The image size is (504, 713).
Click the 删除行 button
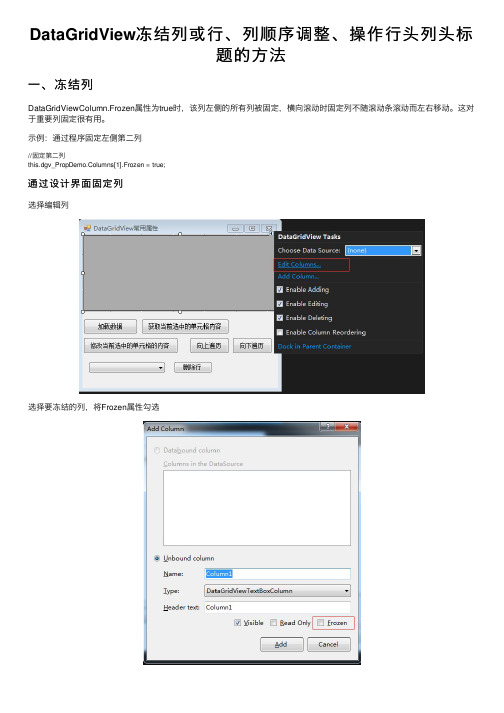[193, 367]
